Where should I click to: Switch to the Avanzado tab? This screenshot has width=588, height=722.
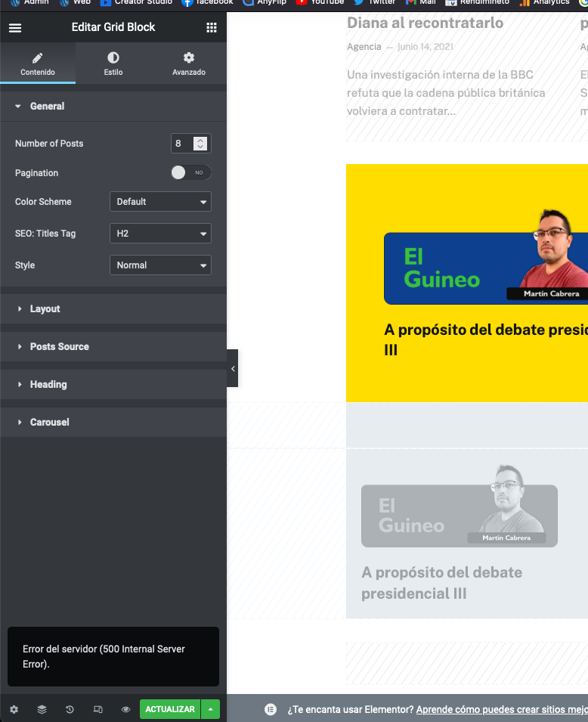point(188,64)
